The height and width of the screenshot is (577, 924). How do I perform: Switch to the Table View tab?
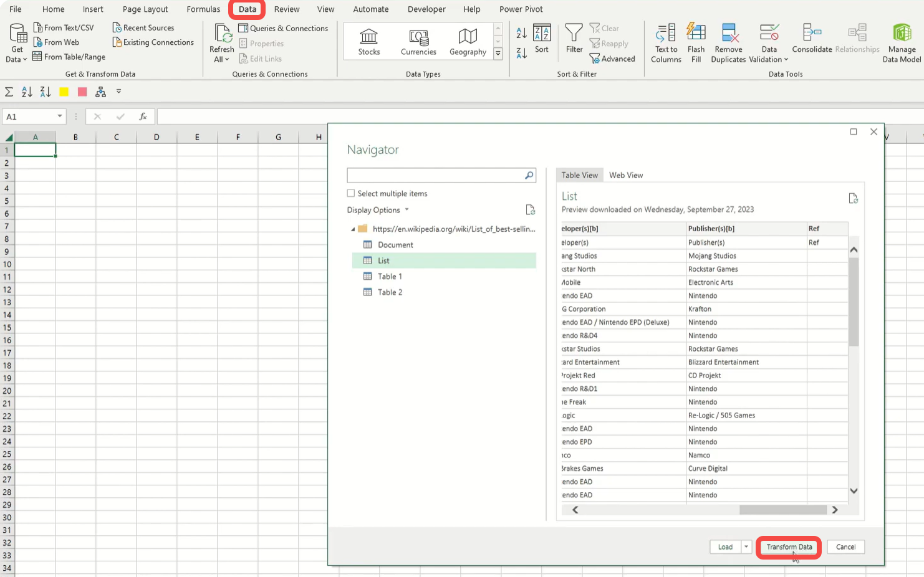[579, 175]
